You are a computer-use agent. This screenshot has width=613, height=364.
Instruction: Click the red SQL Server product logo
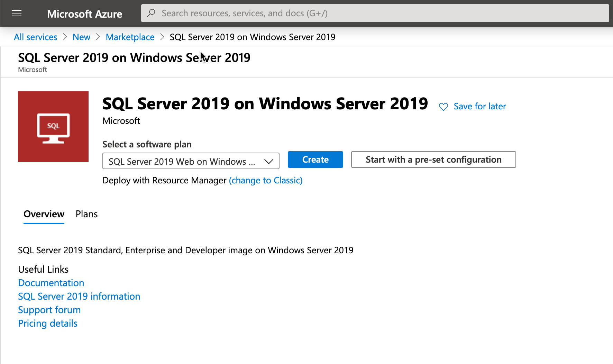(x=53, y=127)
